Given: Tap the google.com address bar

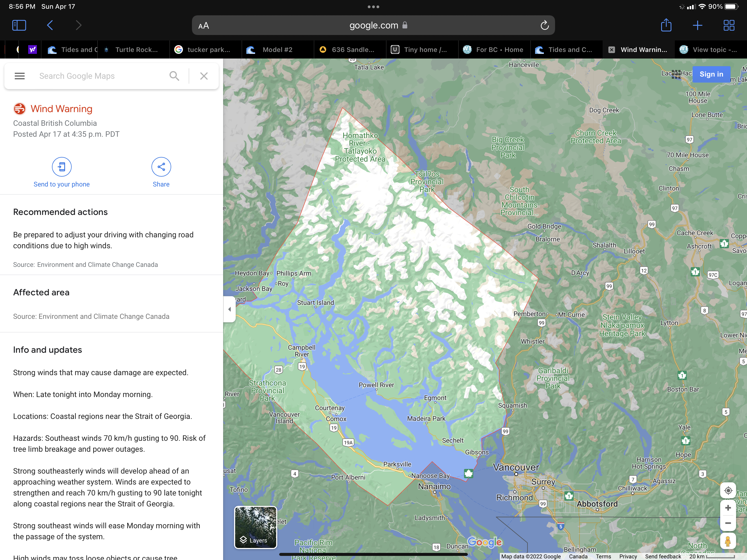Looking at the screenshot, I should (373, 25).
